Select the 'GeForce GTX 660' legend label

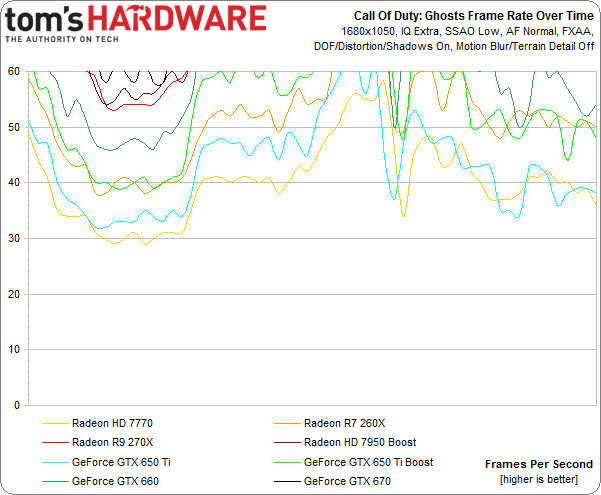115,481
